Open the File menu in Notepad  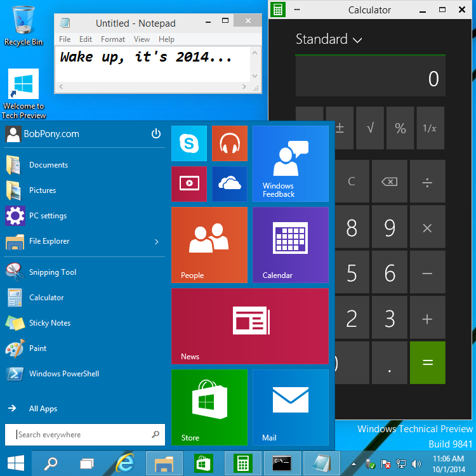(65, 39)
